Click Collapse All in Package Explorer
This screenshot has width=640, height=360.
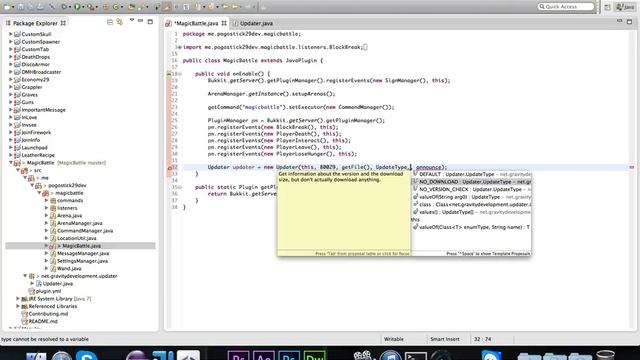point(110,22)
